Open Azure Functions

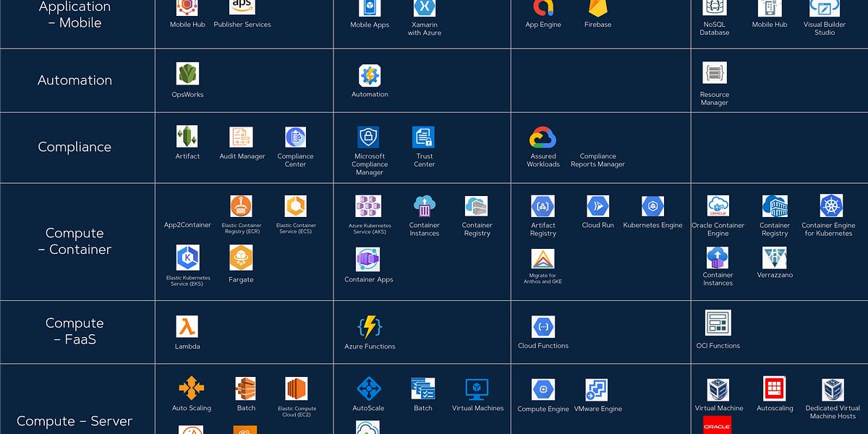[x=369, y=327]
